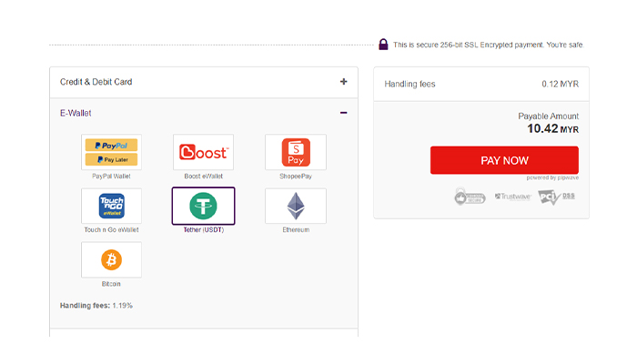Choose Boost eWallet as payment method
The image size is (637, 364).
click(x=203, y=152)
